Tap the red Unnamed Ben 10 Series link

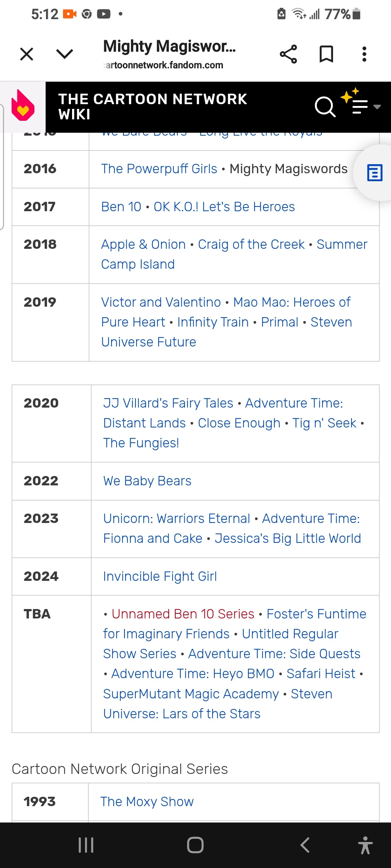(x=183, y=614)
